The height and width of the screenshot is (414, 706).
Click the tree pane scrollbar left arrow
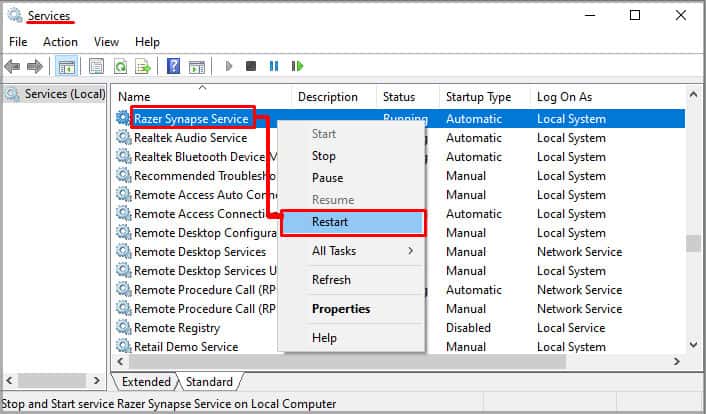pos(9,381)
